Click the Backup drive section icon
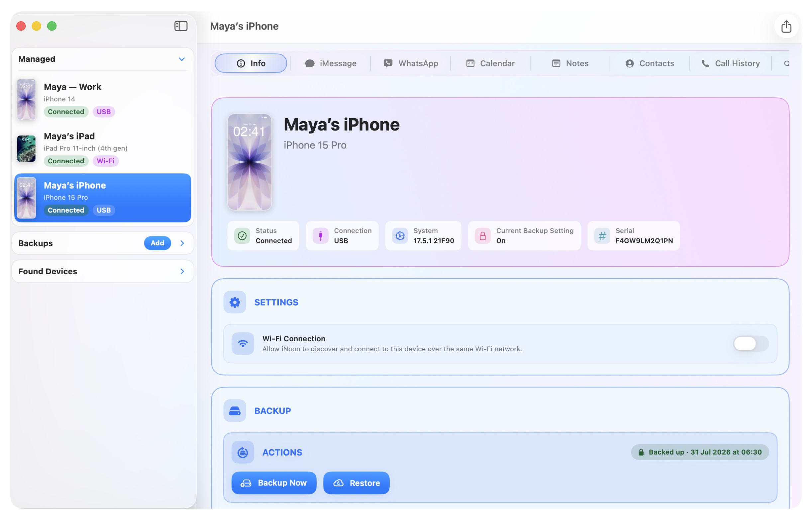Screen dimensions: 812x520 [x=235, y=410]
